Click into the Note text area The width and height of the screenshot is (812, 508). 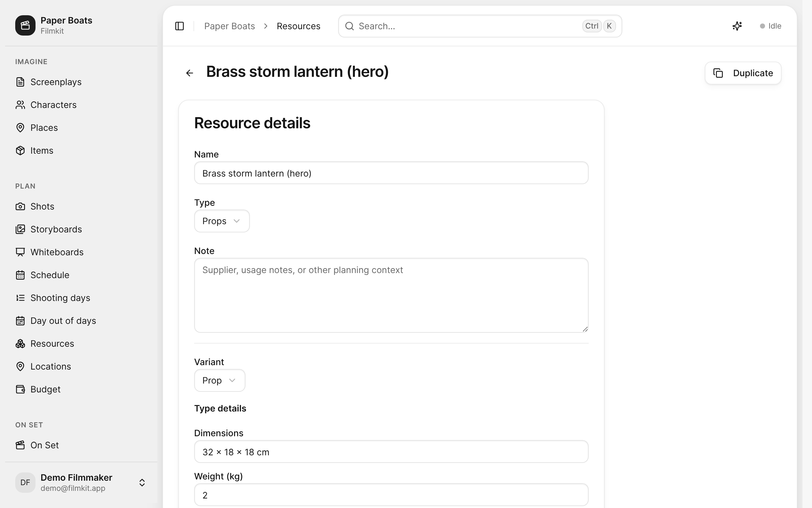coord(391,295)
